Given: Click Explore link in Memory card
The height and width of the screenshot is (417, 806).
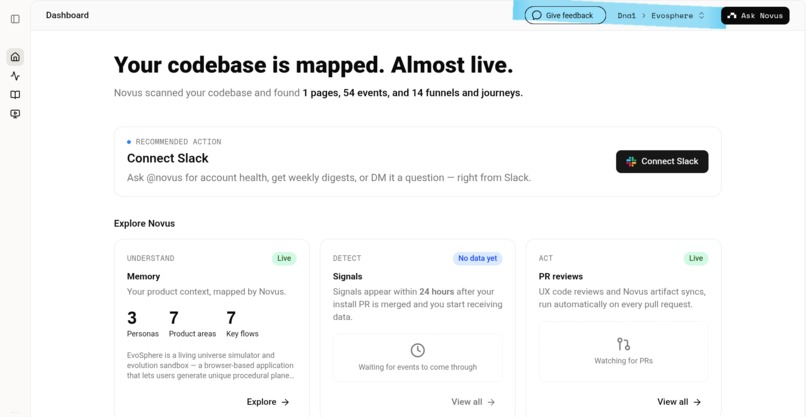Looking at the screenshot, I should pos(268,402).
